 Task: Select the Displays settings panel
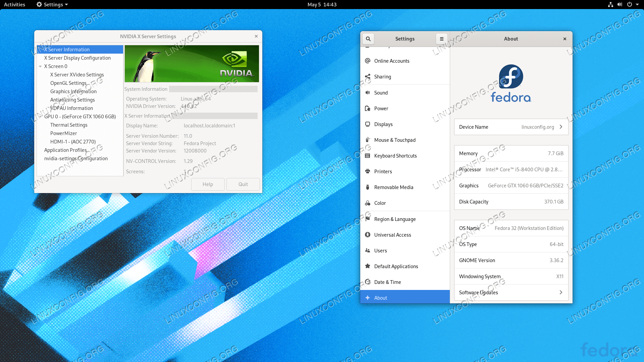tap(383, 124)
